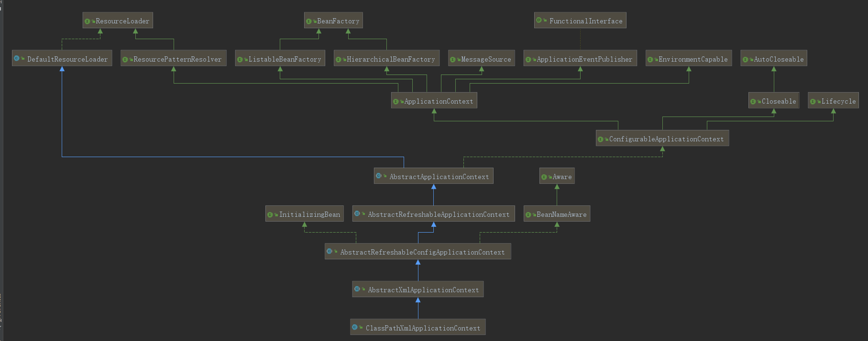The width and height of the screenshot is (868, 341).
Task: Select the BeanNameAware node
Action: click(557, 214)
